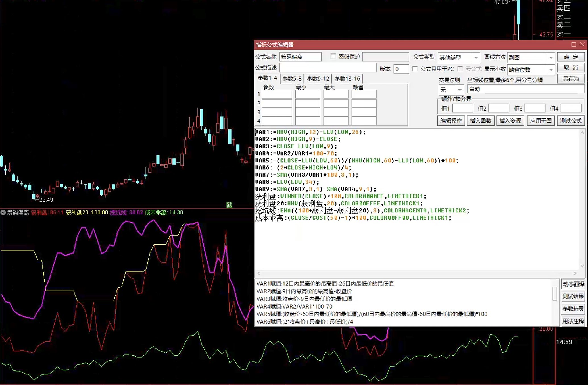Image resolution: width=588 pixels, height=385 pixels.
Task: Click the VAR5 formula code line
Action: 357,160
